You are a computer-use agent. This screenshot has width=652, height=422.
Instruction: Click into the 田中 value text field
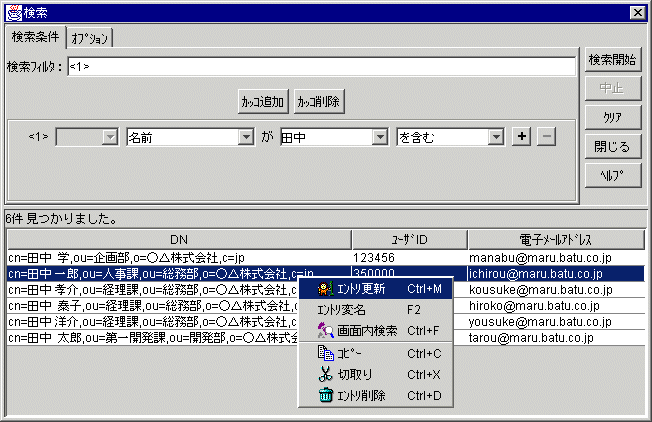click(x=326, y=137)
